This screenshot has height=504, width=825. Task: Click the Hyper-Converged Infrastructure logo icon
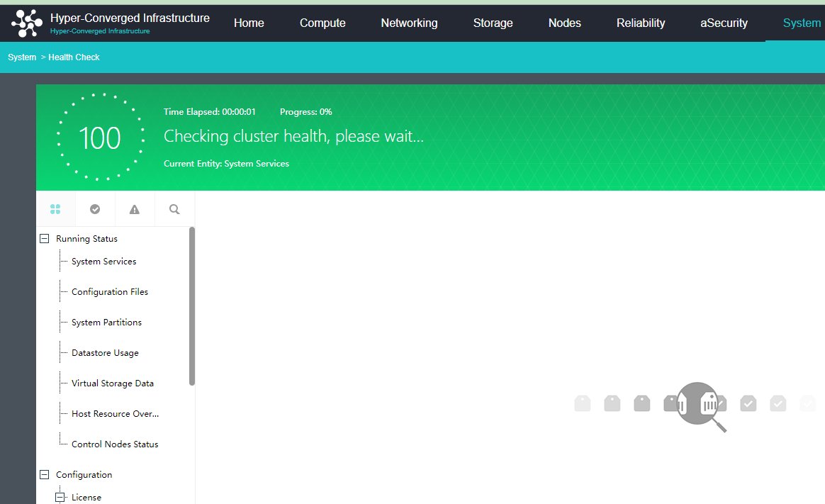point(27,23)
